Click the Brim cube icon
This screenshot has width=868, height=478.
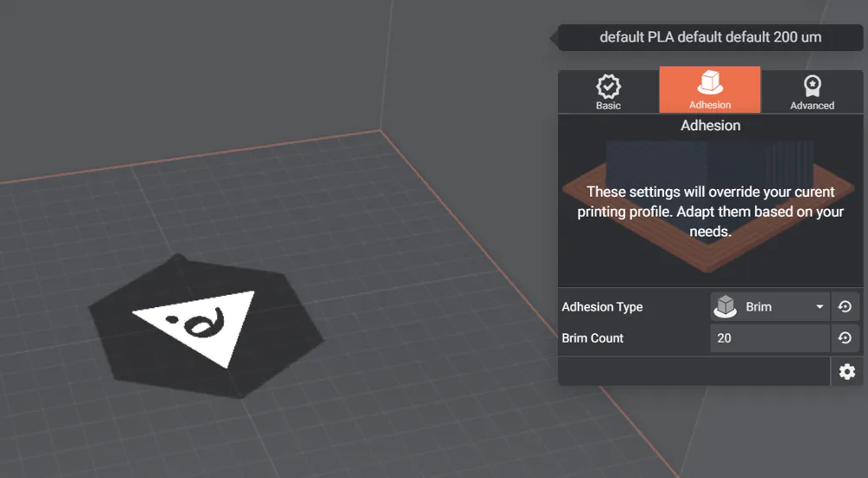pyautogui.click(x=726, y=306)
